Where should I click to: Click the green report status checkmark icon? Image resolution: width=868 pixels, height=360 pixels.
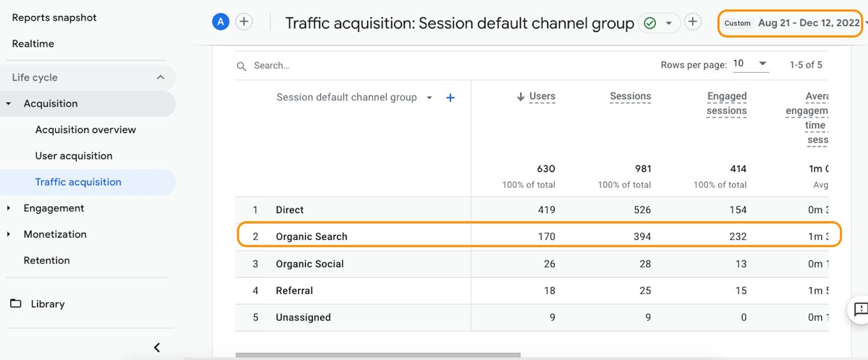point(650,23)
